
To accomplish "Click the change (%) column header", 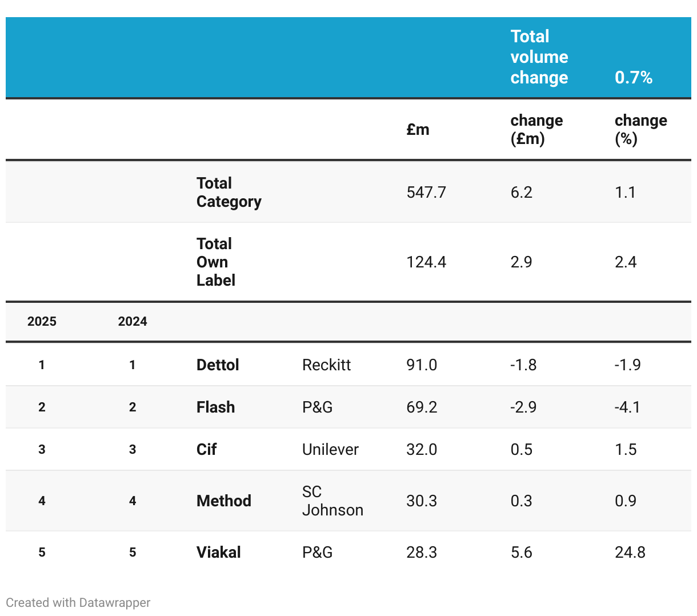I will click(x=641, y=129).
